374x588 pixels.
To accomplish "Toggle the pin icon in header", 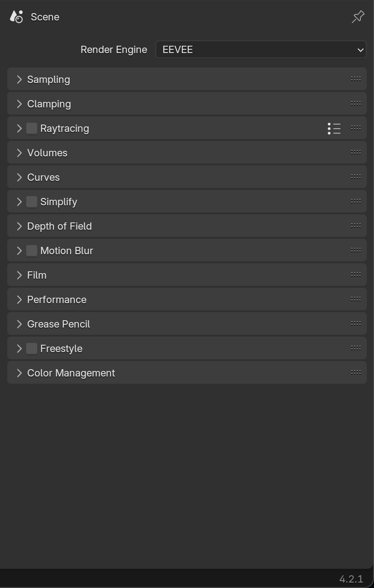I will coord(358,17).
